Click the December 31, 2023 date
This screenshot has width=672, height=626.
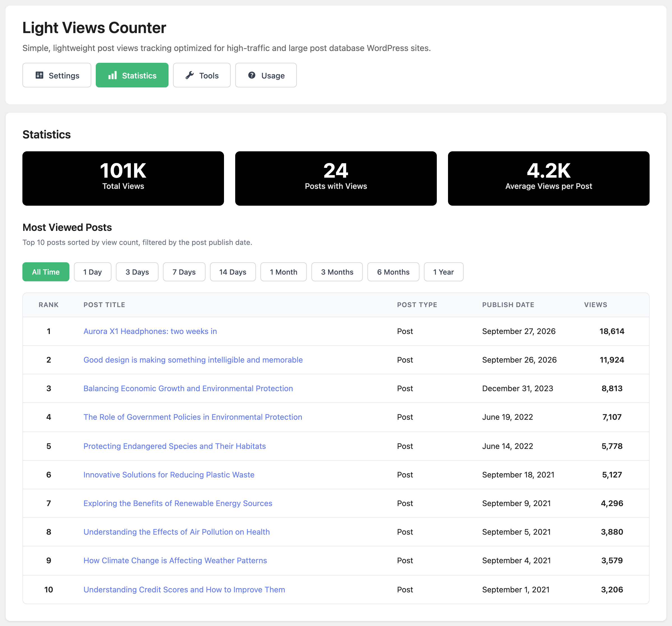517,388
